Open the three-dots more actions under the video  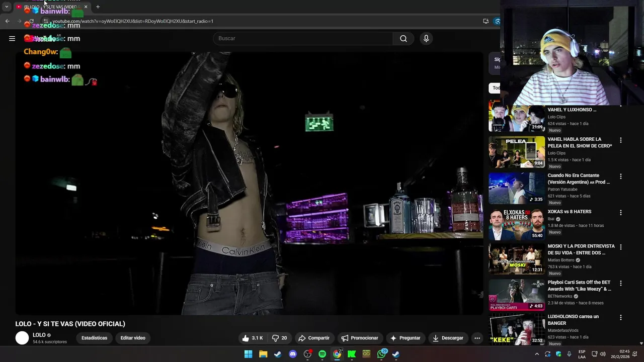pos(477,338)
